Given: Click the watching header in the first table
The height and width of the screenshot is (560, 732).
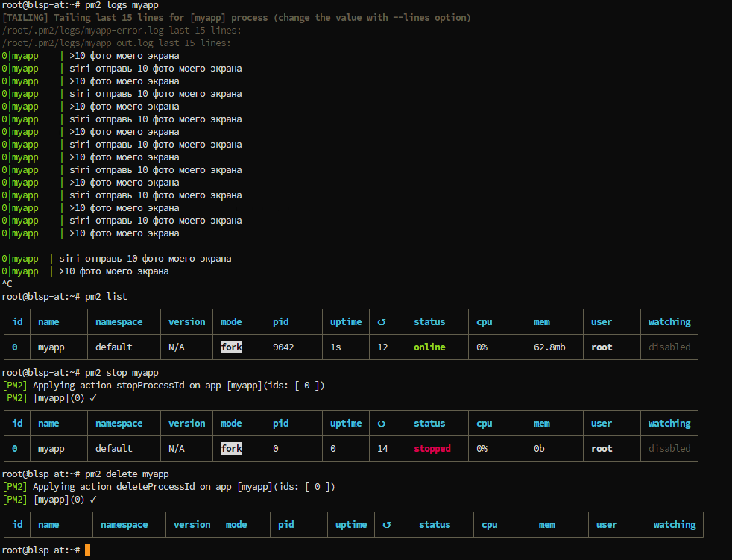Looking at the screenshot, I should click(x=669, y=322).
